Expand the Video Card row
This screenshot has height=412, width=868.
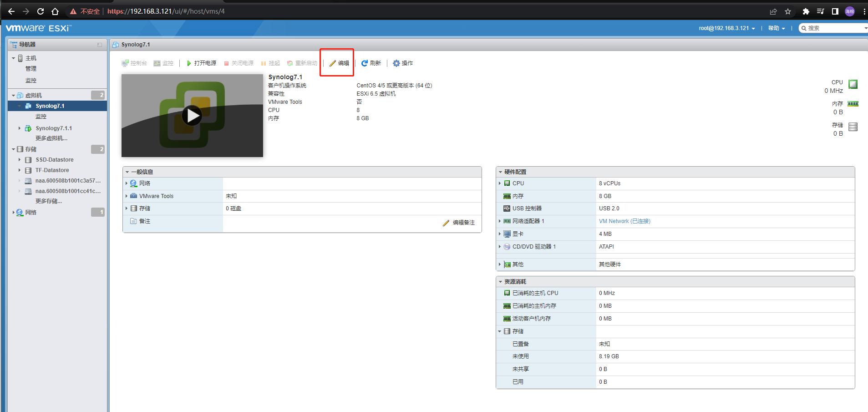click(x=500, y=234)
